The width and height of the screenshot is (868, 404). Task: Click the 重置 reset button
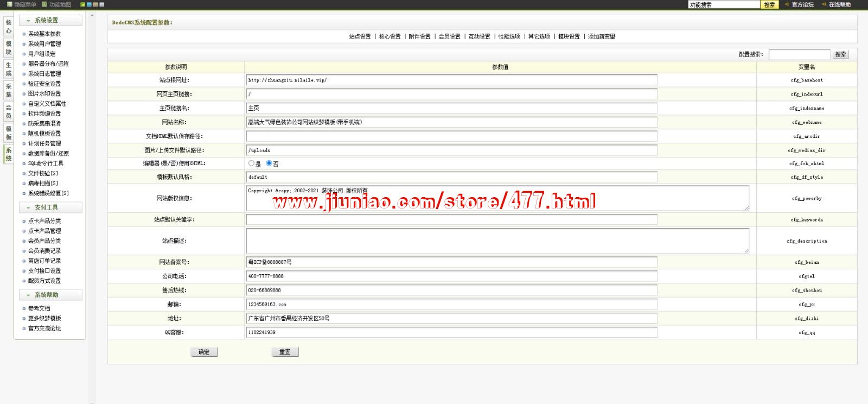click(285, 352)
